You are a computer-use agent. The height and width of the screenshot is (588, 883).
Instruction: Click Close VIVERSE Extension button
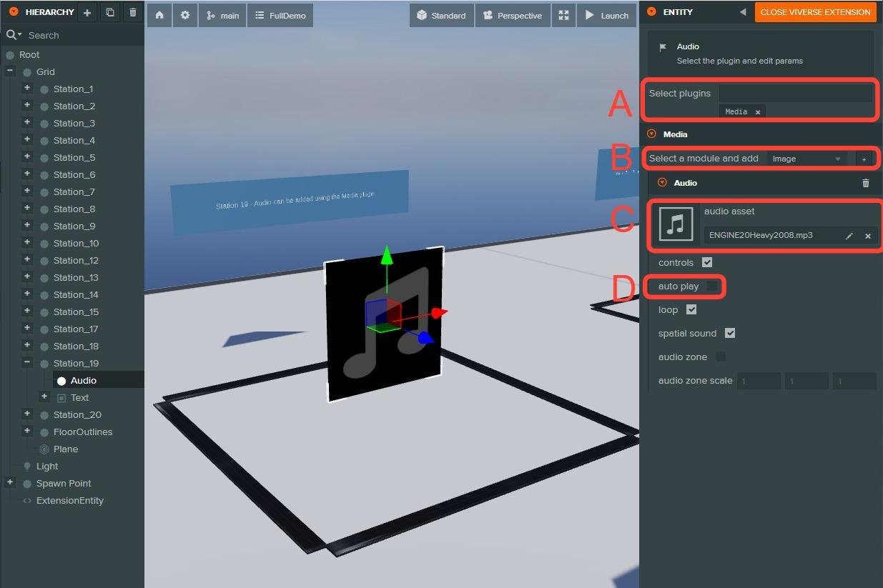815,12
